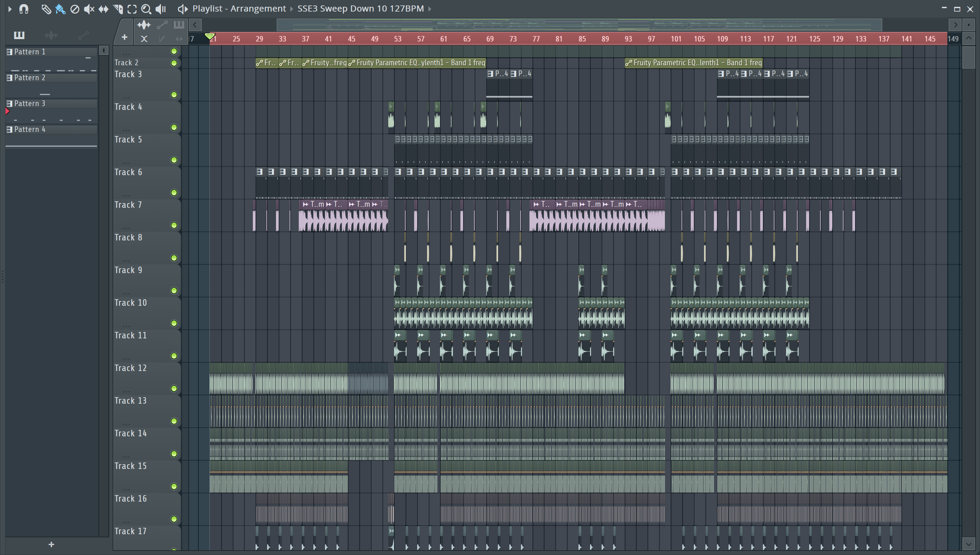Mute Track 12 with its green LED

click(x=174, y=388)
